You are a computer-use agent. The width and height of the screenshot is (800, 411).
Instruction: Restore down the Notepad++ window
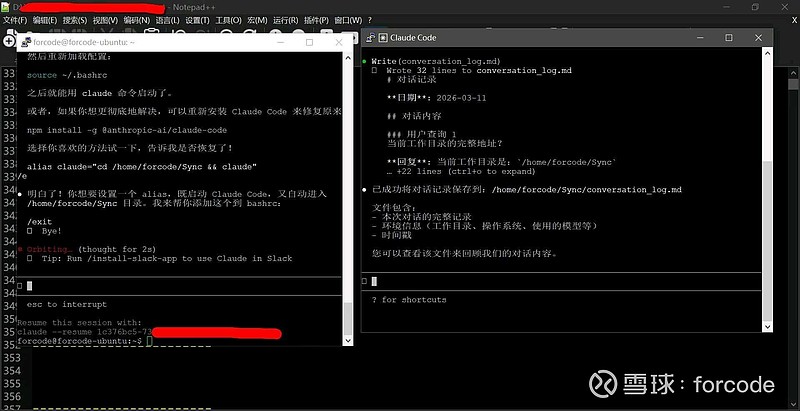(755, 7)
